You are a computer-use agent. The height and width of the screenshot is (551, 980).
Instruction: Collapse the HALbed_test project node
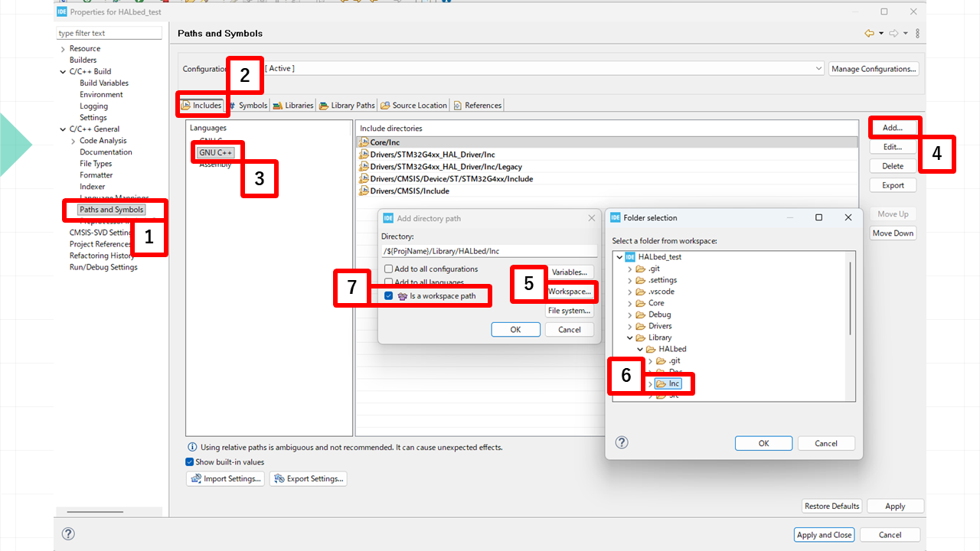[x=619, y=257]
